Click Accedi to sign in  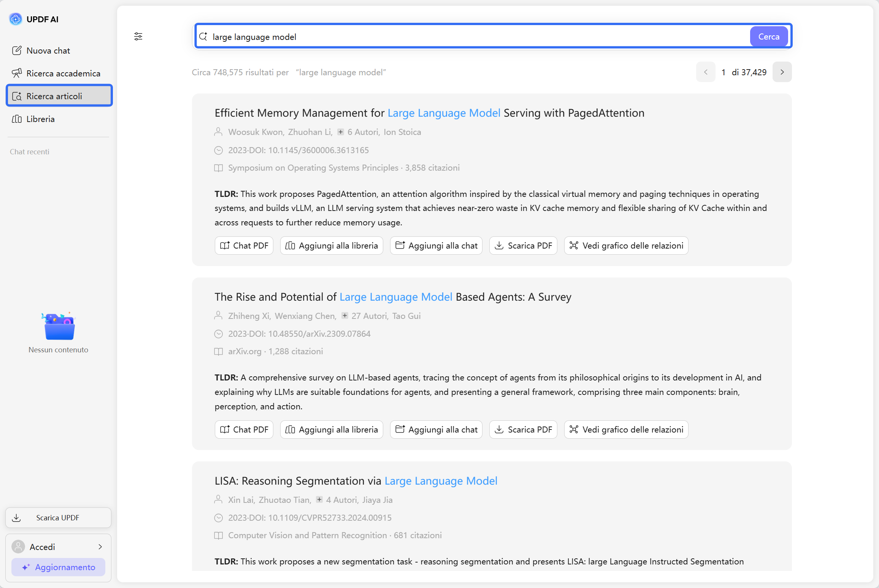(x=42, y=547)
